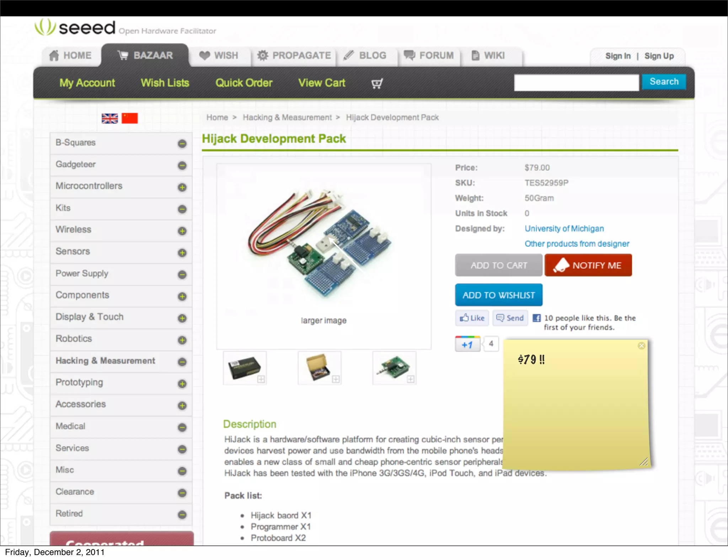Switch language with the UK flag icon
Image resolution: width=728 pixels, height=560 pixels.
click(x=109, y=118)
